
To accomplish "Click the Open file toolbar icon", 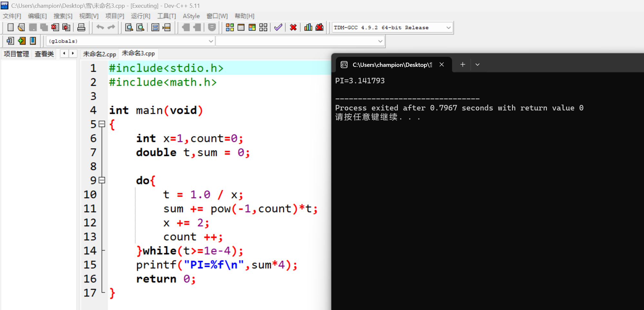I will point(21,27).
